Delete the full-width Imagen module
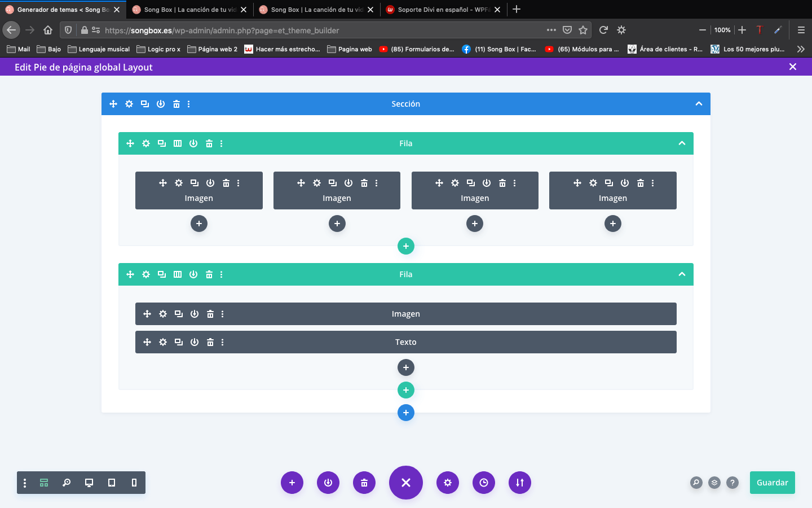The image size is (812, 508). tap(210, 314)
